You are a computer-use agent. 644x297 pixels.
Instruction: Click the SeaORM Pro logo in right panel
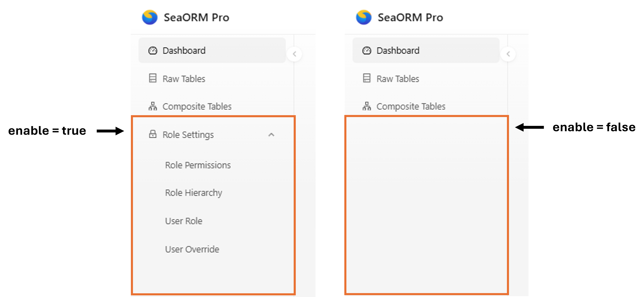[x=363, y=17]
